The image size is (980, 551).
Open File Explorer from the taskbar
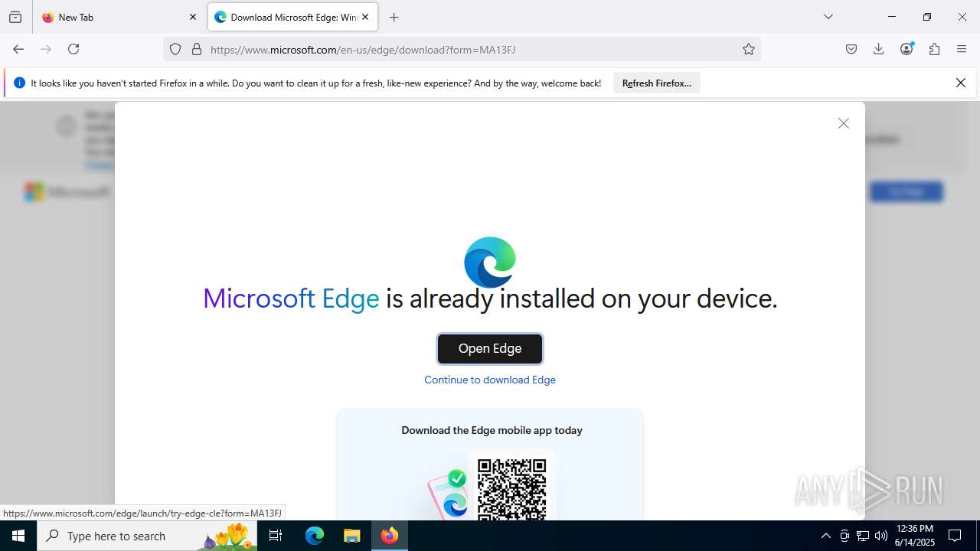coord(351,536)
